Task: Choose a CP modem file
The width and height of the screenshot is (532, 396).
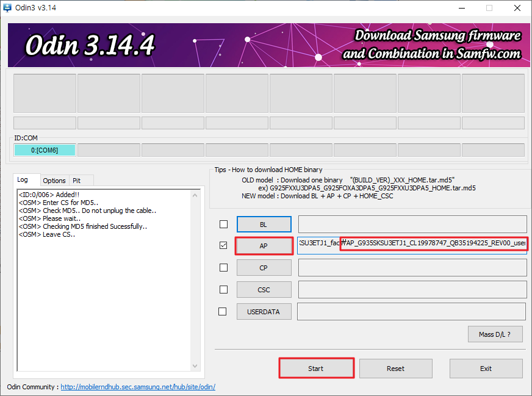Action: pos(264,268)
